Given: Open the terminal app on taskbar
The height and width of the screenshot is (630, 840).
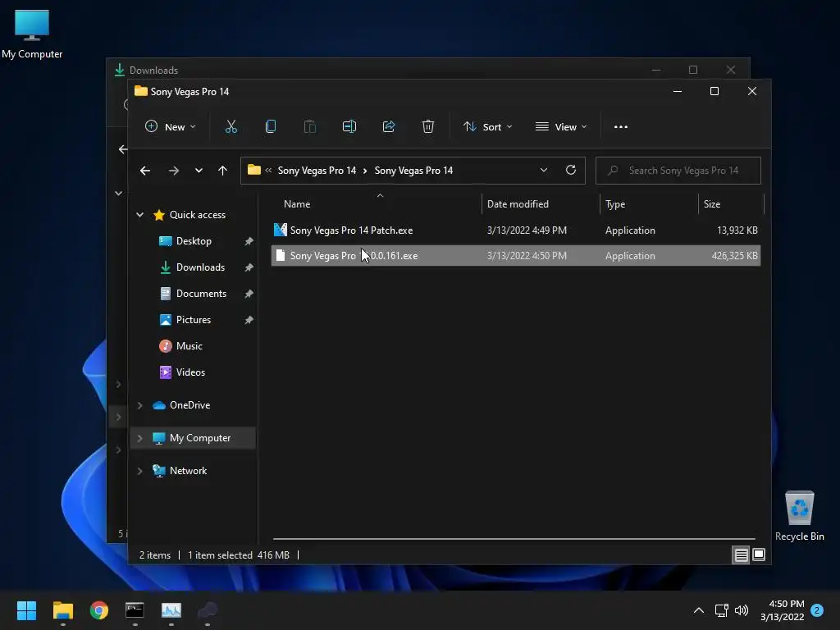Looking at the screenshot, I should 135,610.
